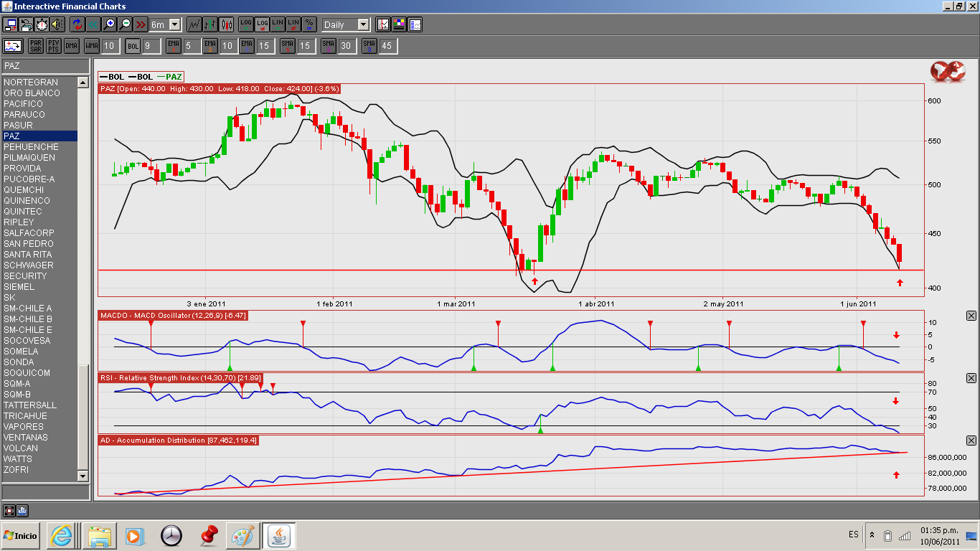Viewport: 980px width, 551px height.
Task: Close the RSI indicator panel
Action: (x=971, y=378)
